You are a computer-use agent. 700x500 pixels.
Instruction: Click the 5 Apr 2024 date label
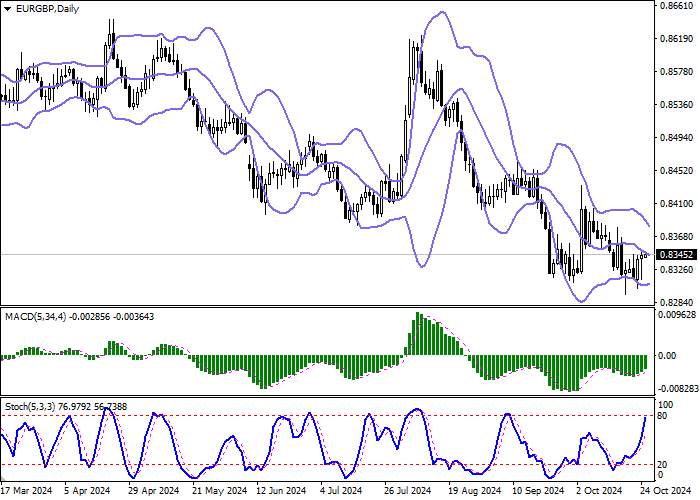coord(87,491)
